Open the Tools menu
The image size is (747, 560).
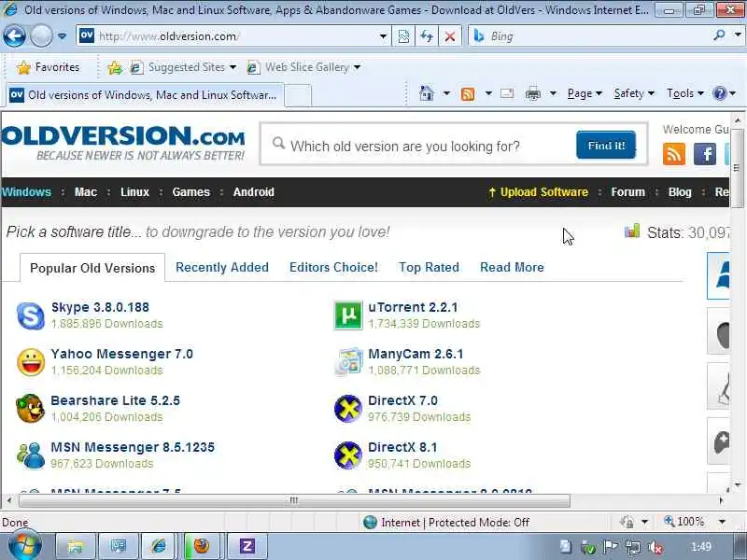[x=684, y=93]
